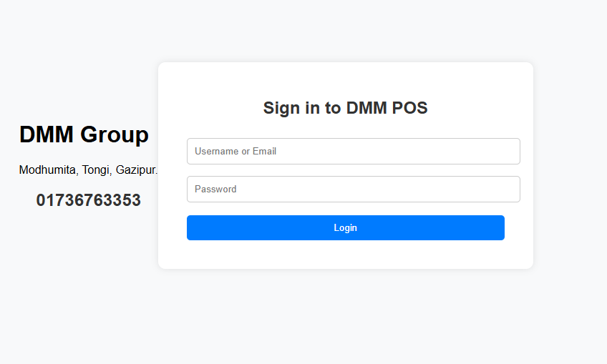Click the word "Group" in the company name
The height and width of the screenshot is (364, 607).
click(x=115, y=134)
